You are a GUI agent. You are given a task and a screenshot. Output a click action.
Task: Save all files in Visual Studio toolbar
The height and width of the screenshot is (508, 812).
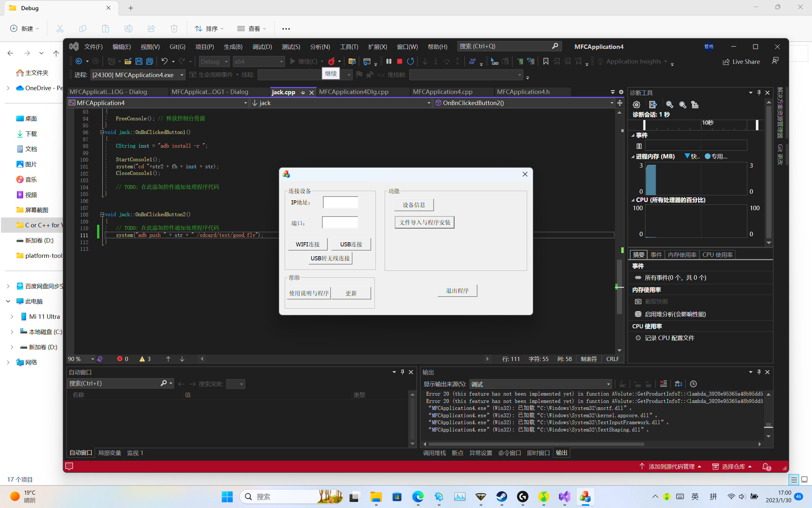(150, 61)
